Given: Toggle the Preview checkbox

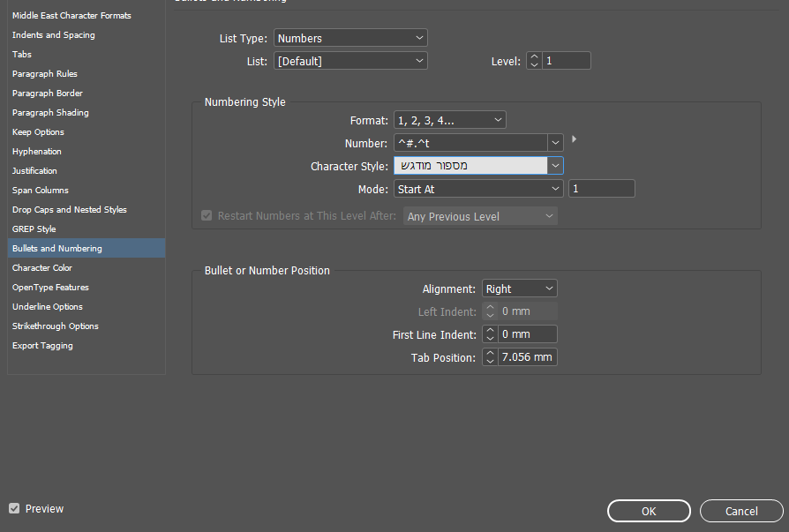Looking at the screenshot, I should [x=14, y=508].
